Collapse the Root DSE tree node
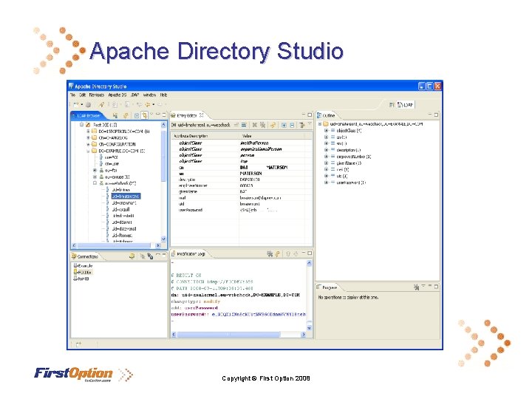The image size is (532, 399). pyautogui.click(x=82, y=125)
